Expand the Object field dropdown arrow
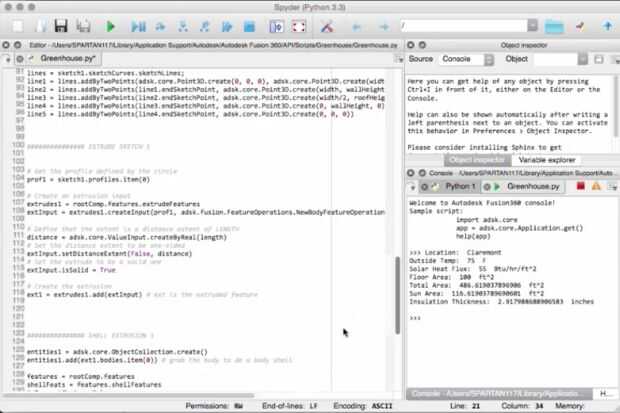This screenshot has width=620, height=413. pos(583,59)
